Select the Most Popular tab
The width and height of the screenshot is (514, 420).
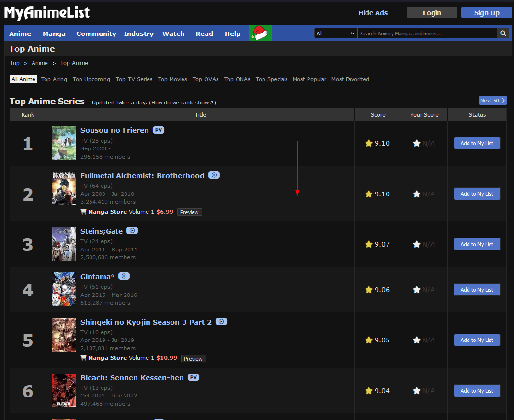[x=309, y=79]
